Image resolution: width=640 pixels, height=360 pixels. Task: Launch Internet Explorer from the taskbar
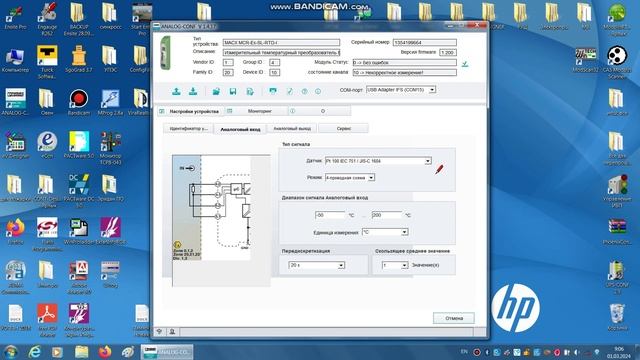tap(35, 352)
